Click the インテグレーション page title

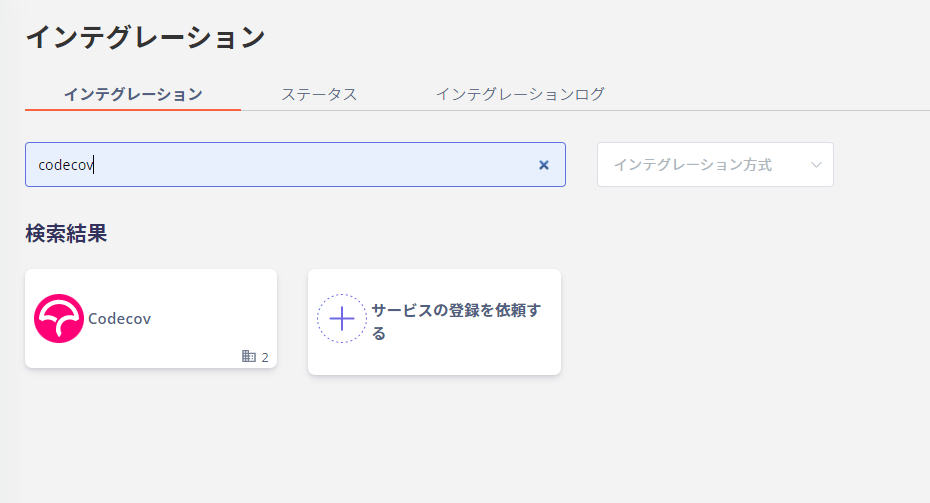145,37
